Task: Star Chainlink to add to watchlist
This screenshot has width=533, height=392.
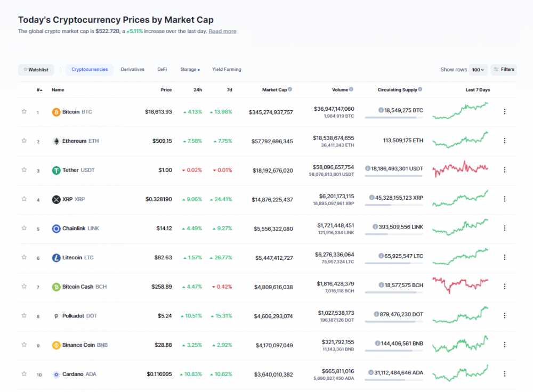Action: coord(24,228)
